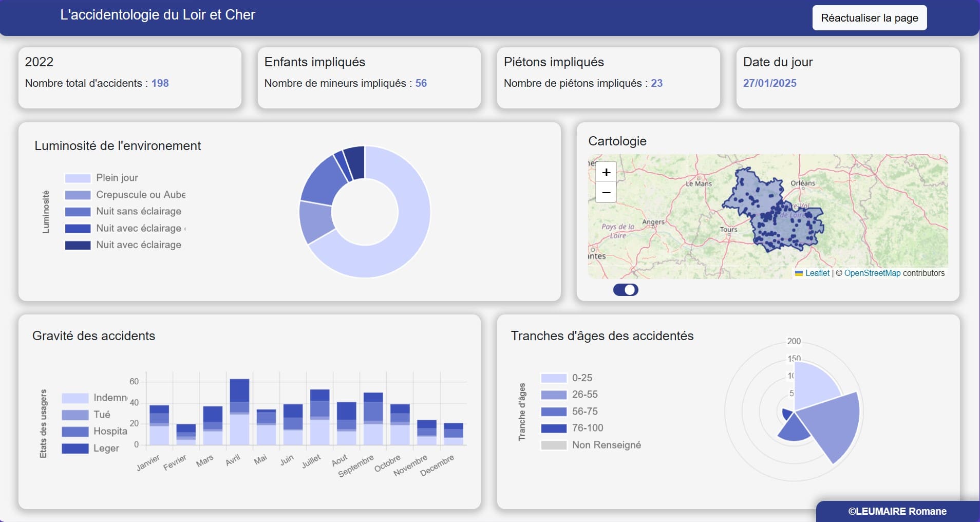
Task: Click the Réactualiser la page button
Action: click(x=869, y=18)
